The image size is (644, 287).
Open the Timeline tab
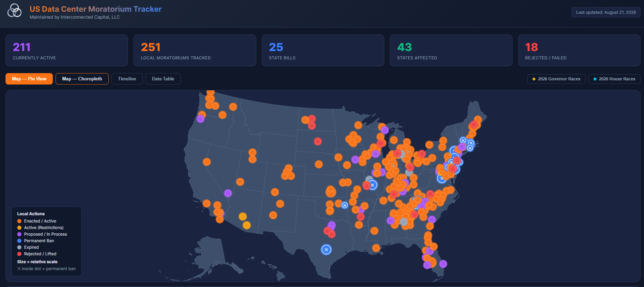click(x=127, y=79)
